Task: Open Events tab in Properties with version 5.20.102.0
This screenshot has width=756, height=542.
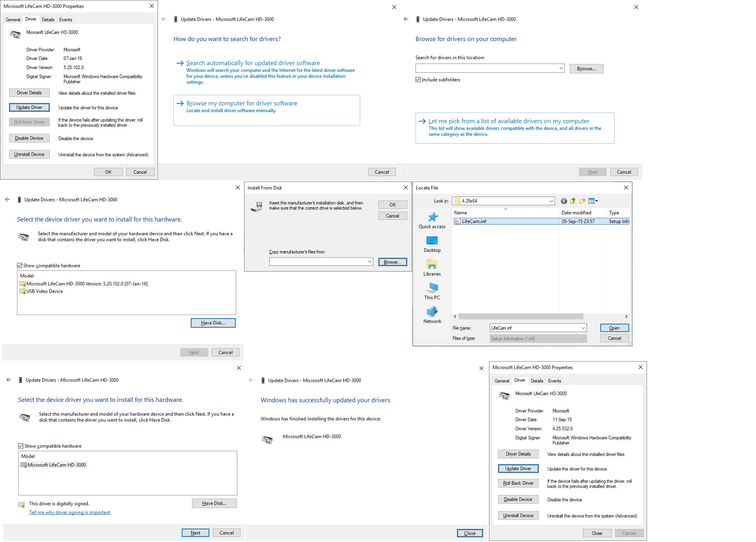Action: click(66, 20)
